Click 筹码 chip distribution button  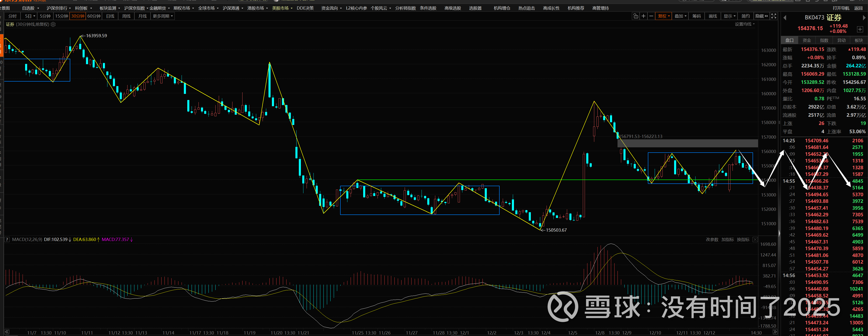point(696,16)
